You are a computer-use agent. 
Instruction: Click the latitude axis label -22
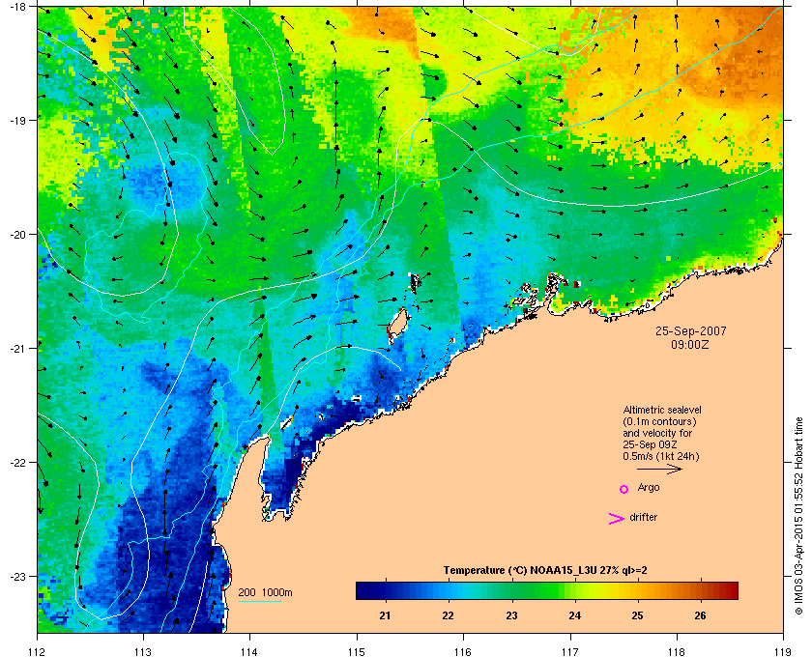tap(17, 462)
